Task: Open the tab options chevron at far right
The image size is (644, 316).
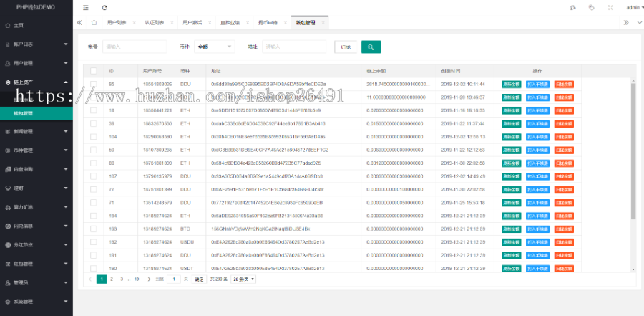Action: point(639,23)
